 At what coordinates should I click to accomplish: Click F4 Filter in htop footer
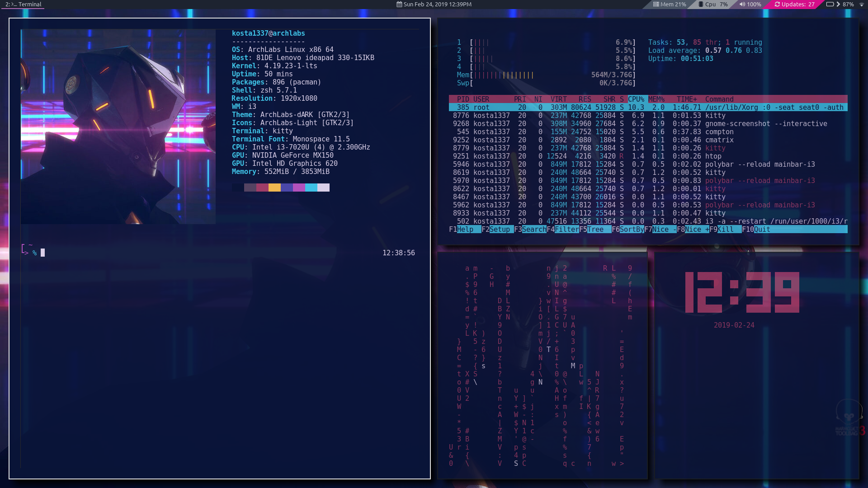[563, 230]
